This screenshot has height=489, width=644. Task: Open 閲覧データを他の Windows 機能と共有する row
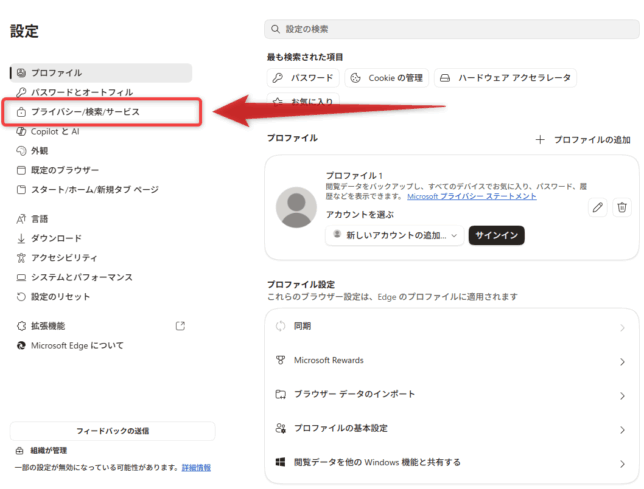[x=452, y=463]
